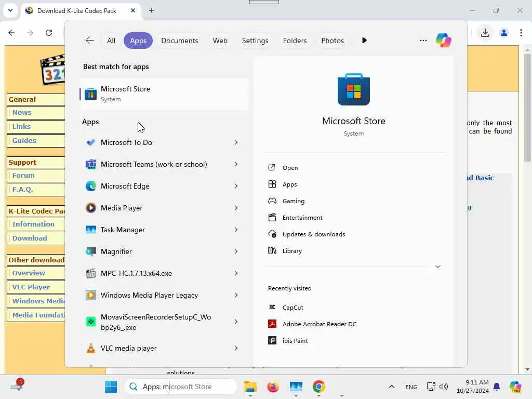
Task: Open a new Chrome tab
Action: (x=152, y=10)
